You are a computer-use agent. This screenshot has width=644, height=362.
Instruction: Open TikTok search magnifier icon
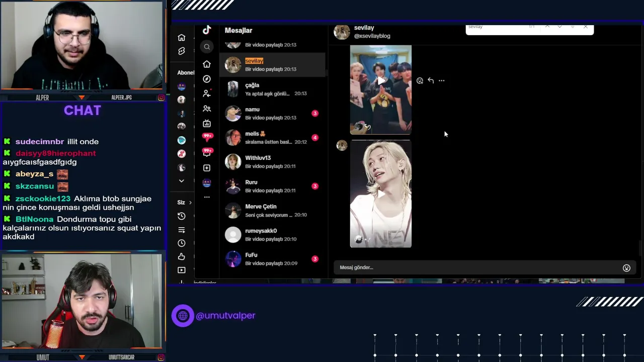pyautogui.click(x=207, y=47)
